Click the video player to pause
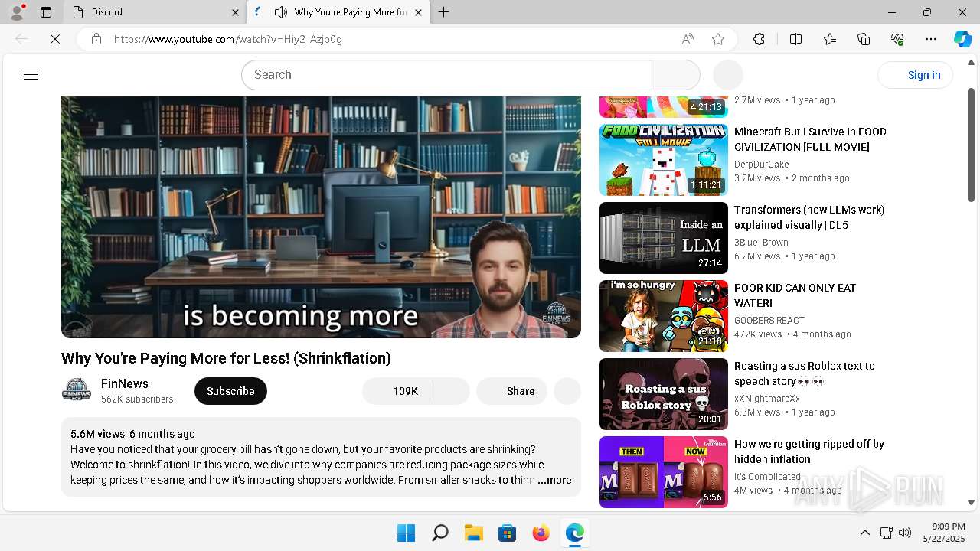This screenshot has width=980, height=551. point(321,217)
